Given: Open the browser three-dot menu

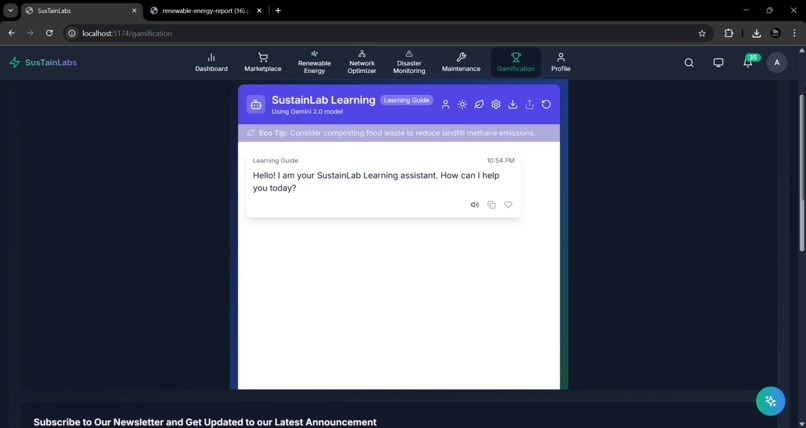Looking at the screenshot, I should [794, 33].
